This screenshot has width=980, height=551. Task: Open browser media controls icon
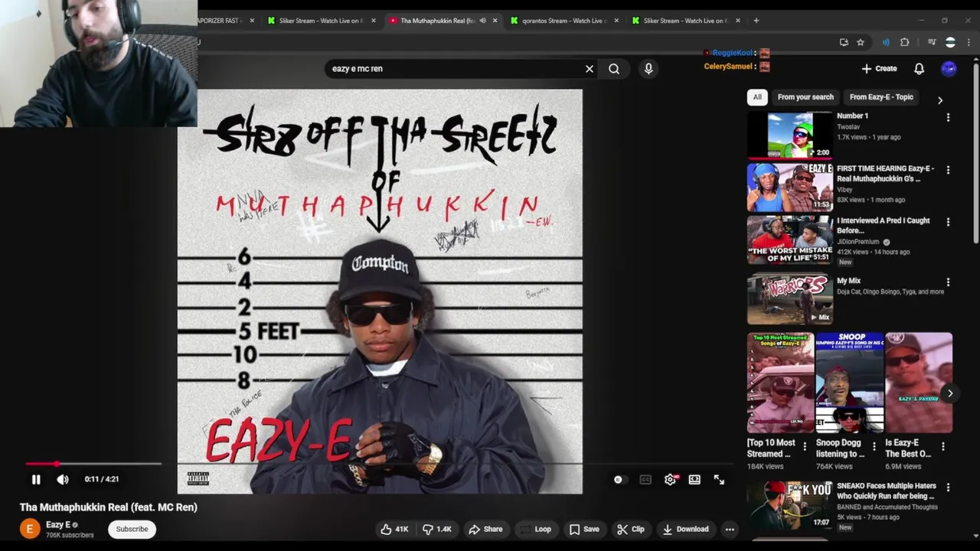click(932, 43)
